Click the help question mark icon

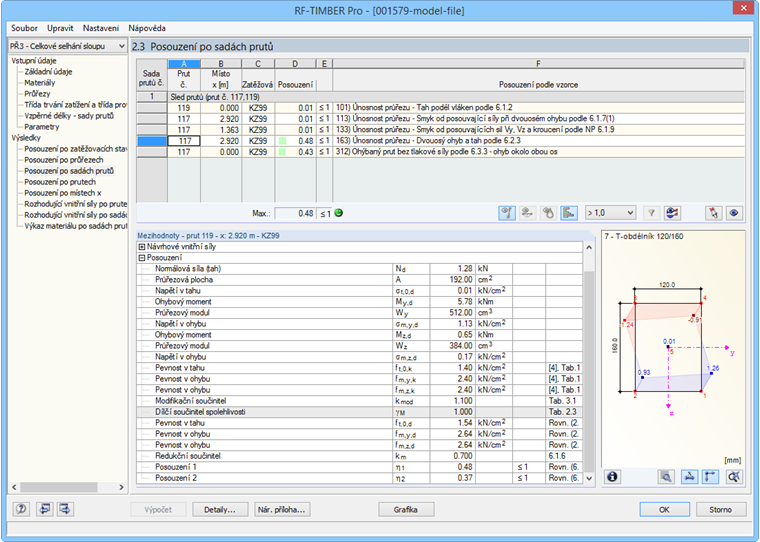click(20, 509)
